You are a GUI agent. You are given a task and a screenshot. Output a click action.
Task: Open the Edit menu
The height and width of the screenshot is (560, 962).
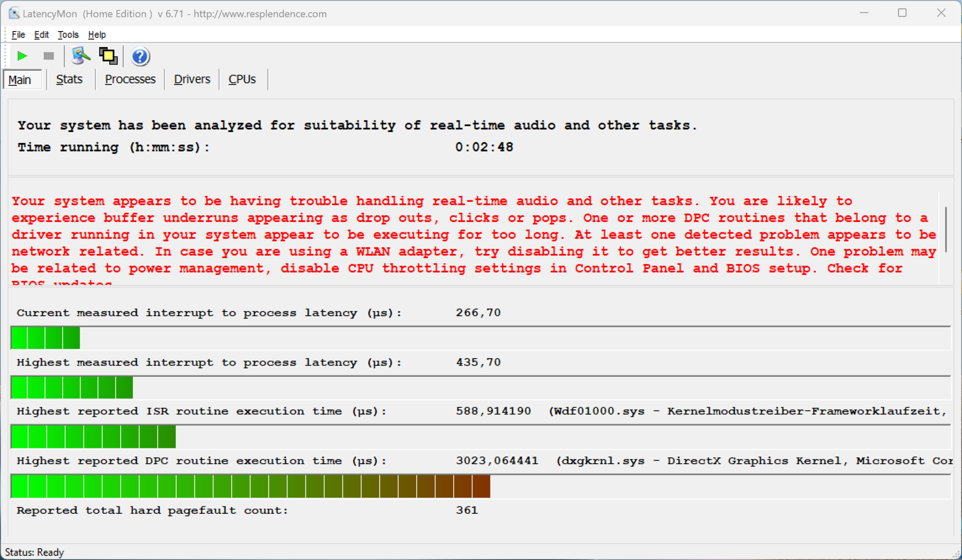pyautogui.click(x=41, y=35)
